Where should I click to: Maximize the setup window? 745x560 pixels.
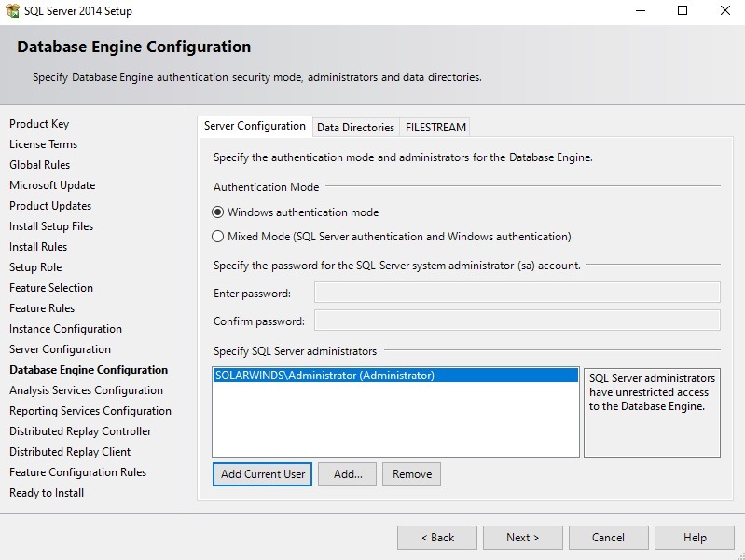[x=683, y=10]
